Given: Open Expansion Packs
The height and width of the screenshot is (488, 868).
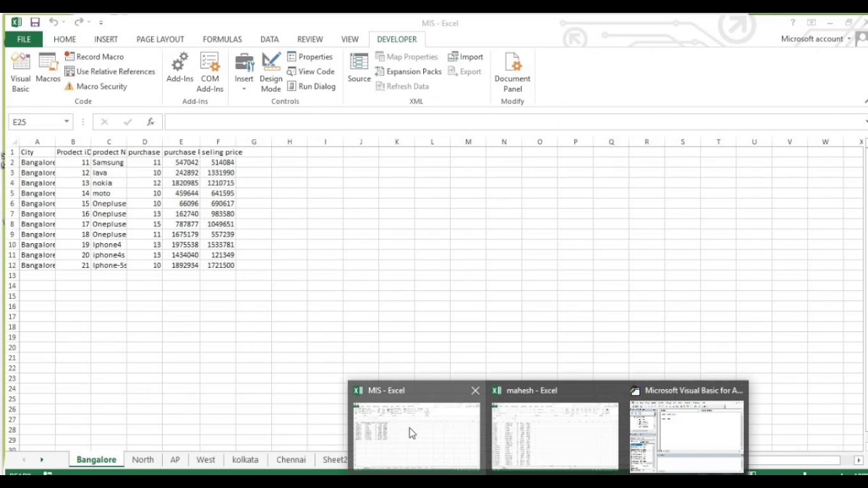Looking at the screenshot, I should coord(408,72).
